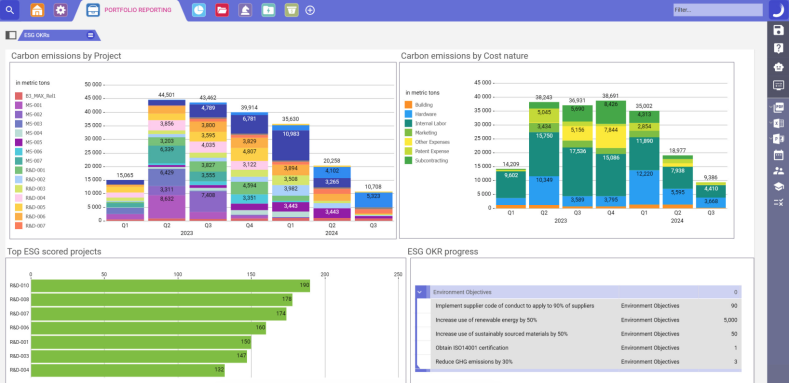Save using the floppy disk icon
The image size is (789, 383).
coord(778,30)
